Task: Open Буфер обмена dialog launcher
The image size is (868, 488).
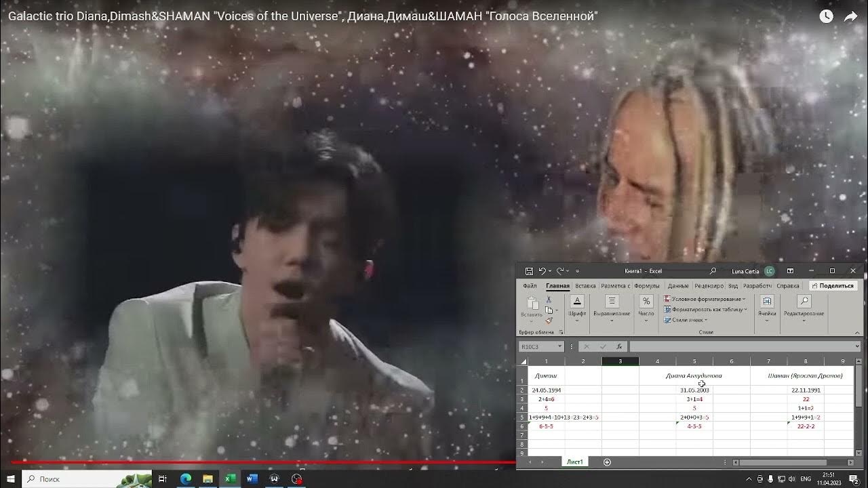Action: pos(561,332)
